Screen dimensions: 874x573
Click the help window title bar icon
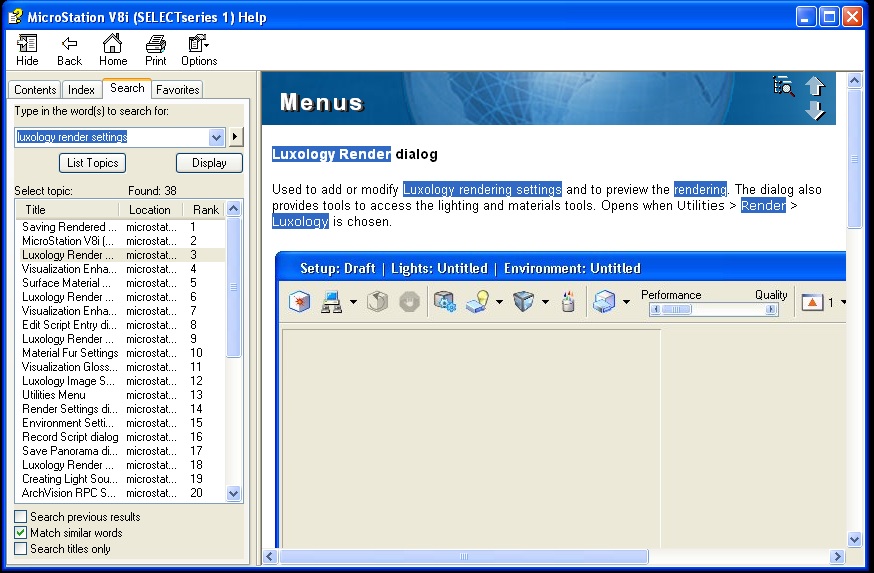click(15, 17)
